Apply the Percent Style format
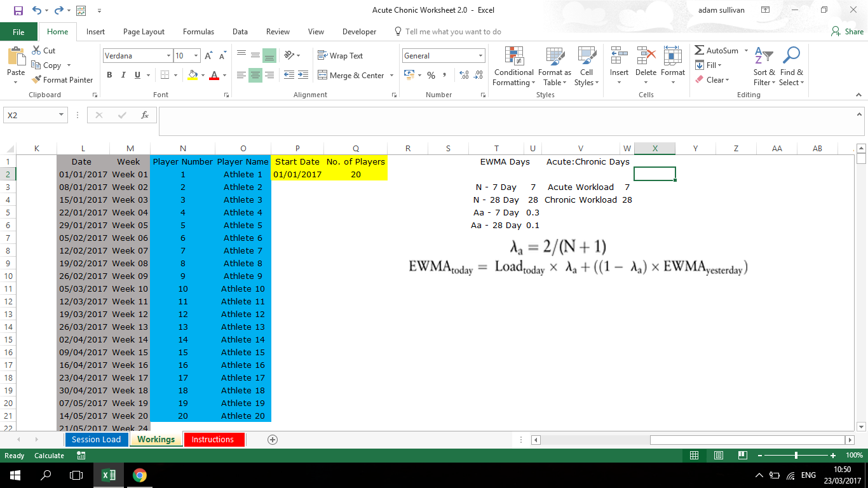This screenshot has width=868, height=488. click(x=430, y=75)
